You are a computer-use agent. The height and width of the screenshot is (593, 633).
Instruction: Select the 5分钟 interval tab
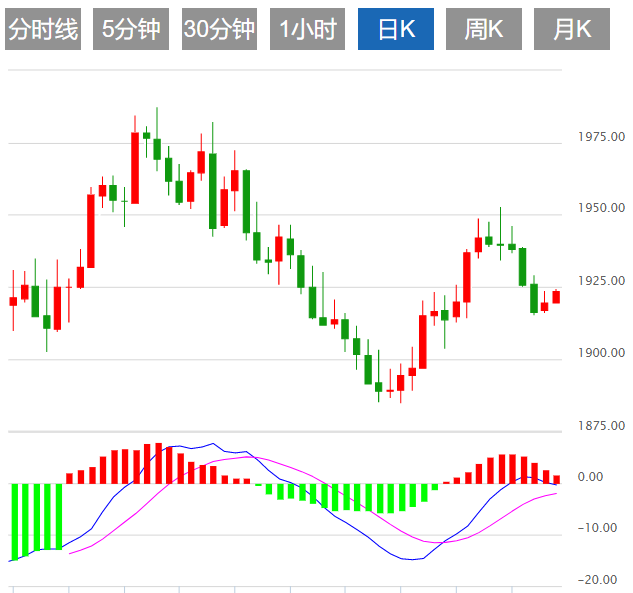(131, 29)
